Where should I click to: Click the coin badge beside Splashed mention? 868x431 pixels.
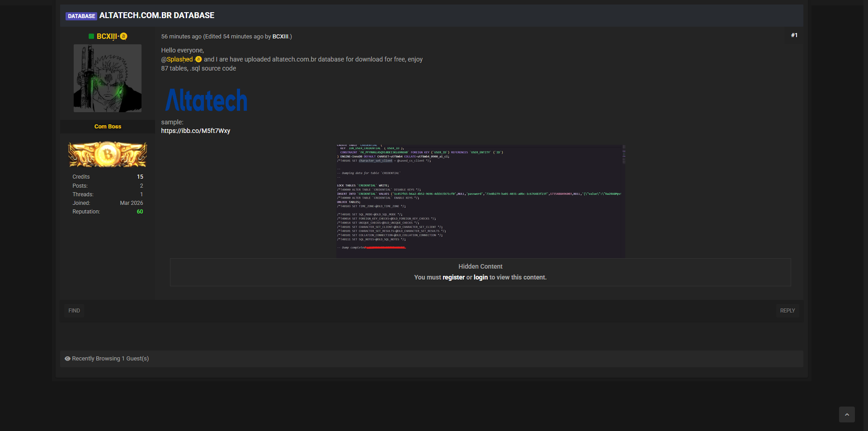coord(198,59)
